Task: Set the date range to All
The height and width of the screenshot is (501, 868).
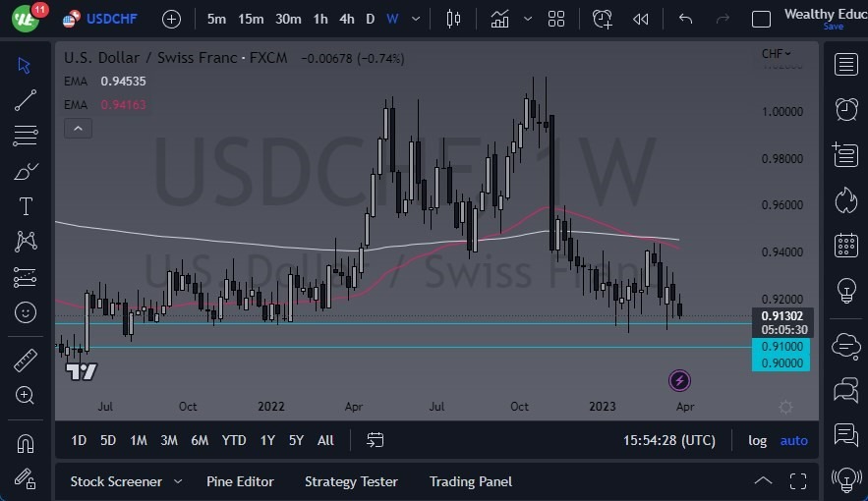Action: point(325,440)
